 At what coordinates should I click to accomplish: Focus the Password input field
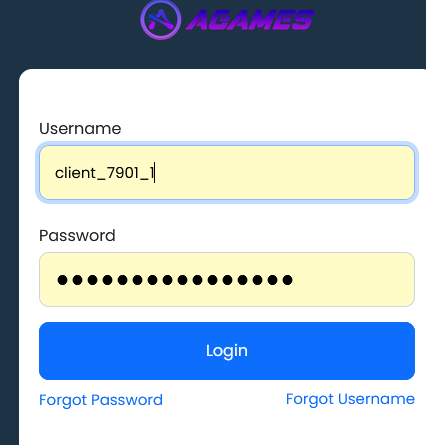227,279
